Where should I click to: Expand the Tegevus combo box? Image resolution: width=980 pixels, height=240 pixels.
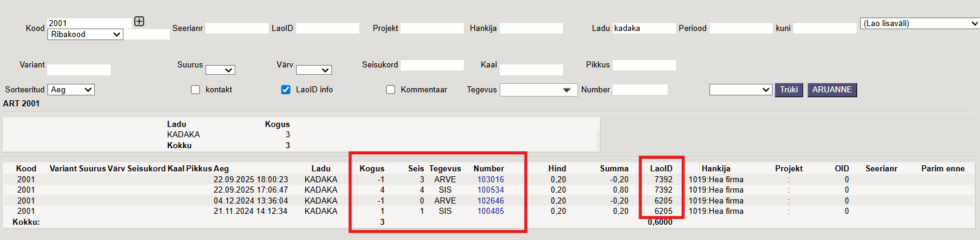539,90
